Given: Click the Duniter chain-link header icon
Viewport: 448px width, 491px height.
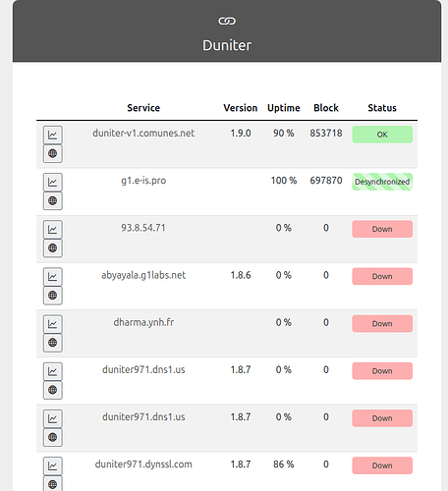Looking at the screenshot, I should (x=227, y=21).
